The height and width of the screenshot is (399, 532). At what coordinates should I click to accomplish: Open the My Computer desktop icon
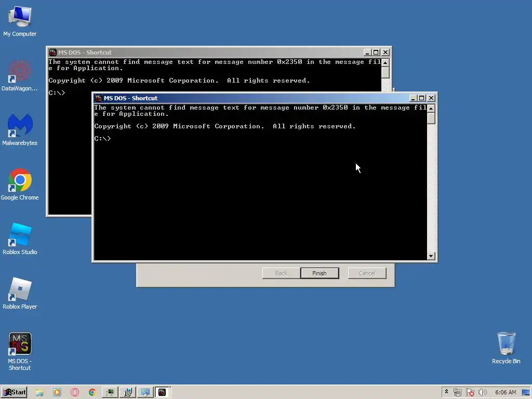coord(20,21)
